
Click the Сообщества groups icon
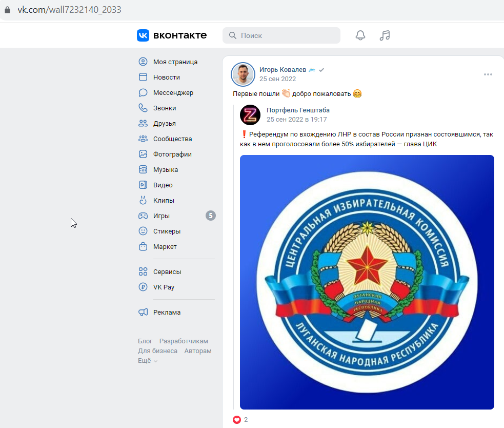click(x=143, y=139)
